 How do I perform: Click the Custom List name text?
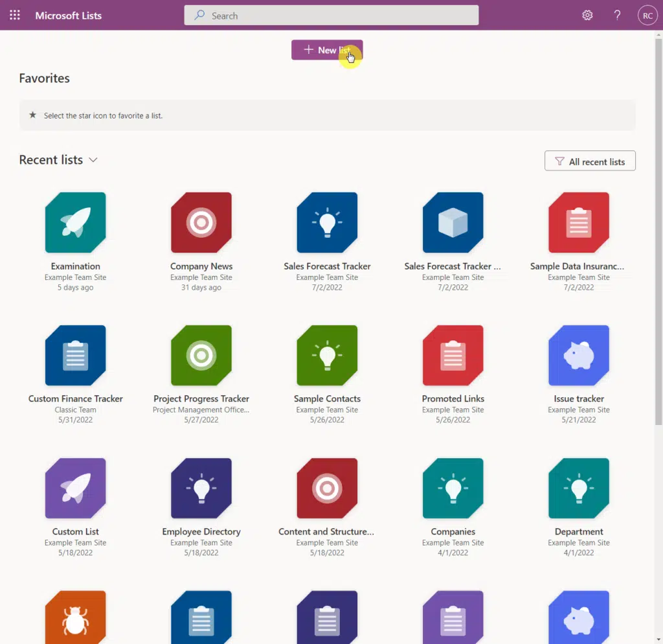click(x=75, y=531)
